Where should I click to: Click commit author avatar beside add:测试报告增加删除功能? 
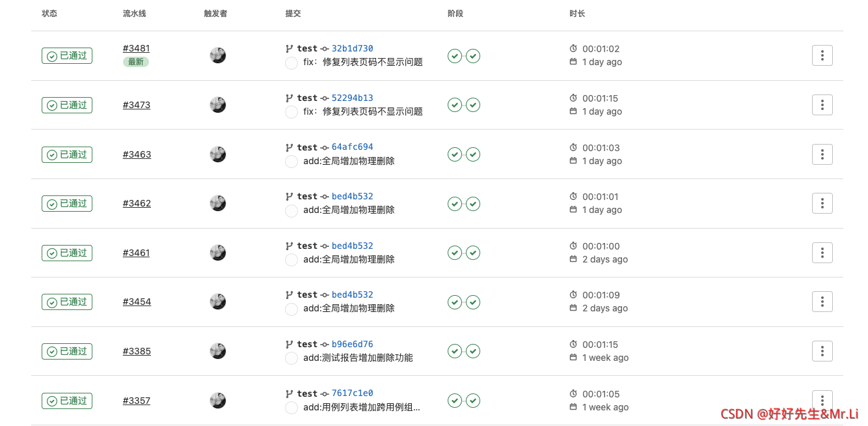tap(292, 358)
